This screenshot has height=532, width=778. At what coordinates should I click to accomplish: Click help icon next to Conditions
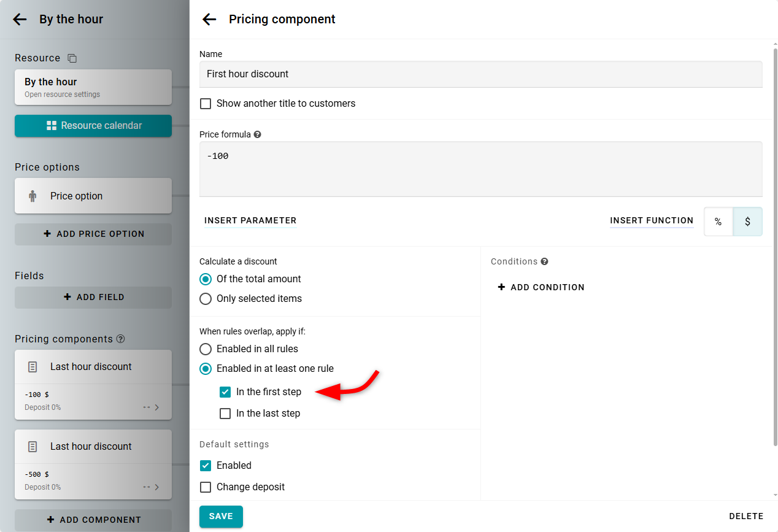click(x=544, y=261)
